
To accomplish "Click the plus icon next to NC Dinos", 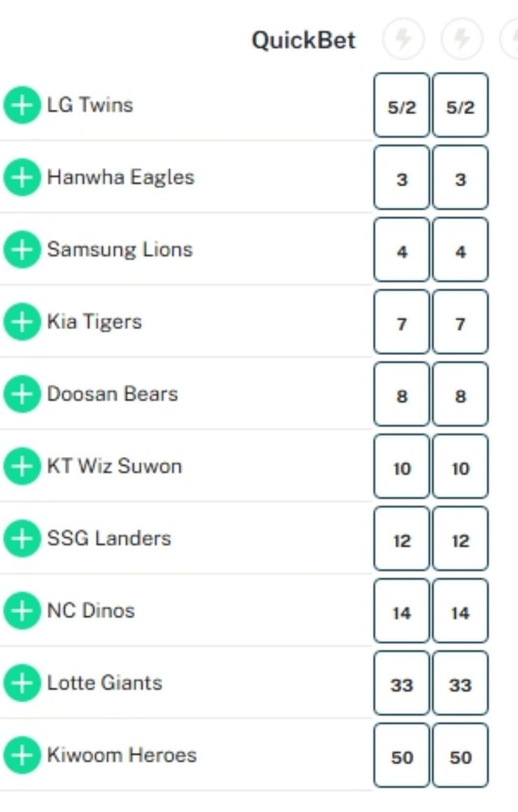I will coord(22,611).
